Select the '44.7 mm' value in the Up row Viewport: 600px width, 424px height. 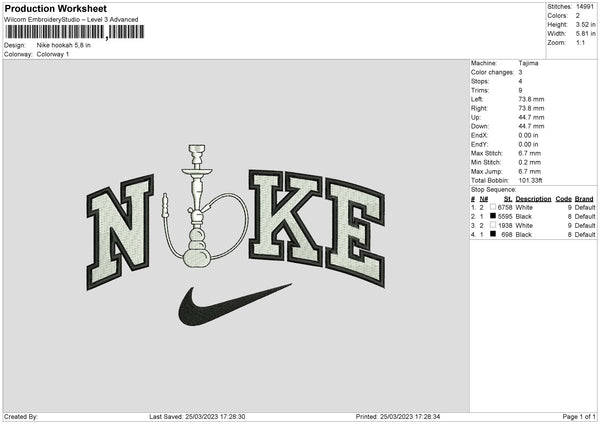(531, 117)
